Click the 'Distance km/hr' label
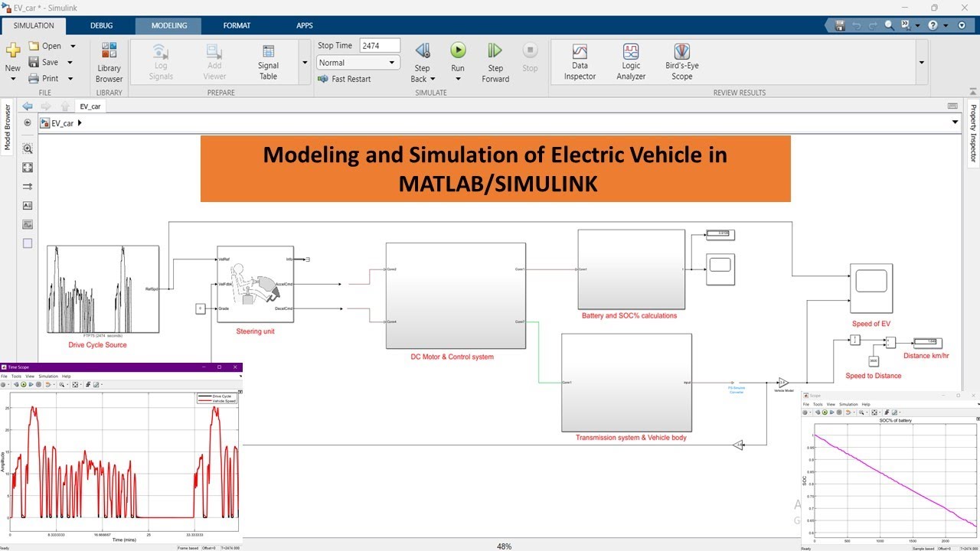Viewport: 980px width, 551px height. [x=926, y=356]
